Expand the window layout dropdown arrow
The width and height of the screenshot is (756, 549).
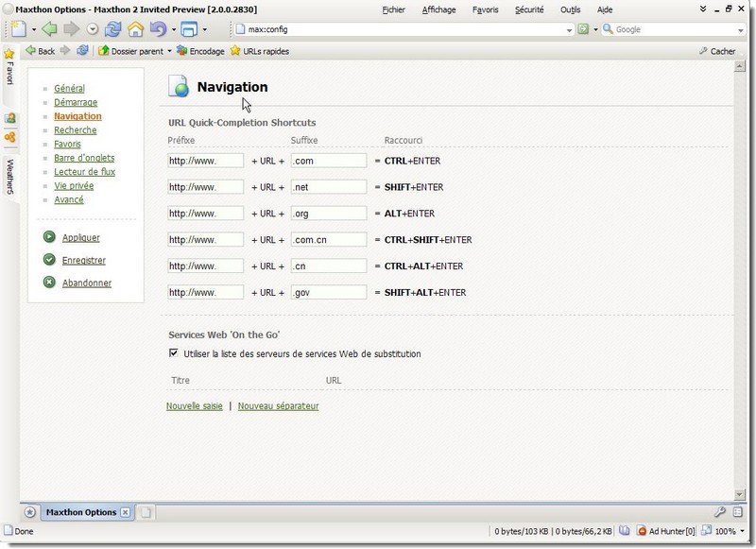pyautogui.click(x=205, y=30)
